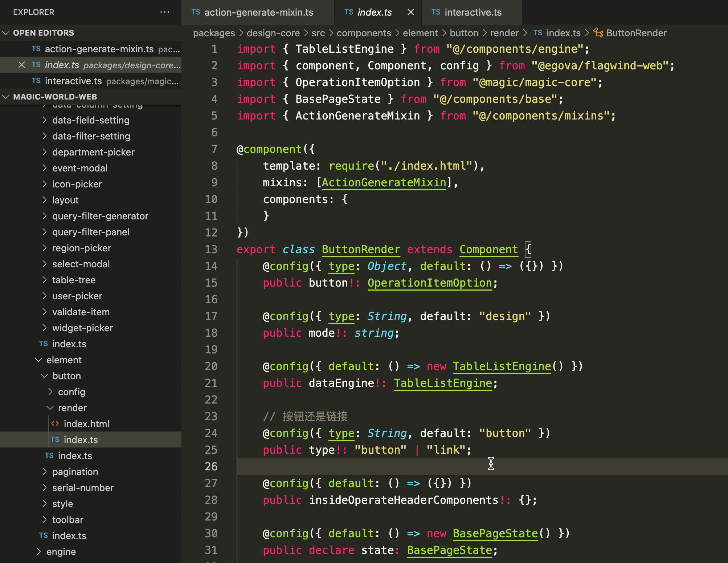Click TS icon of element folder index.ts
The width and height of the screenshot is (728, 563).
[44, 535]
